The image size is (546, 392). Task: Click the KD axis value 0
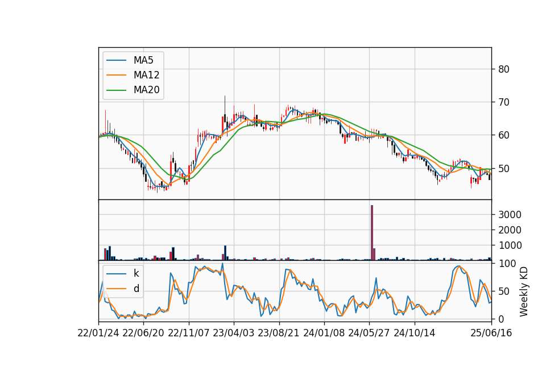pos(501,319)
